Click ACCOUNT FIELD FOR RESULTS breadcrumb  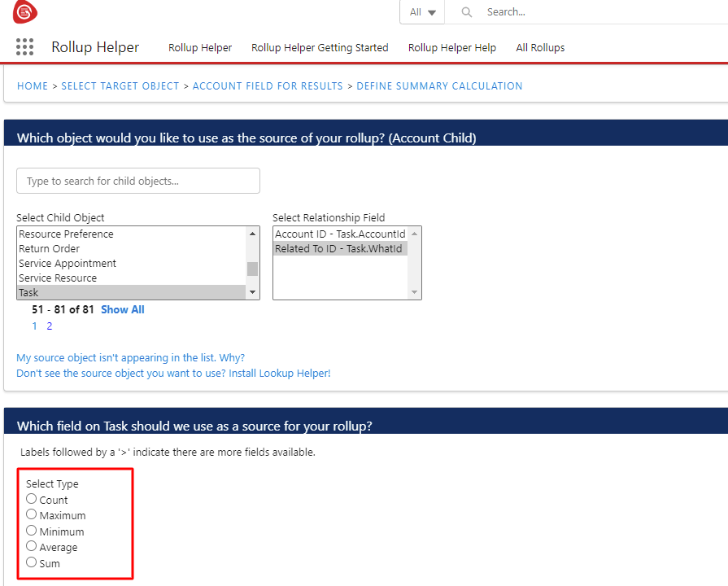(x=268, y=86)
